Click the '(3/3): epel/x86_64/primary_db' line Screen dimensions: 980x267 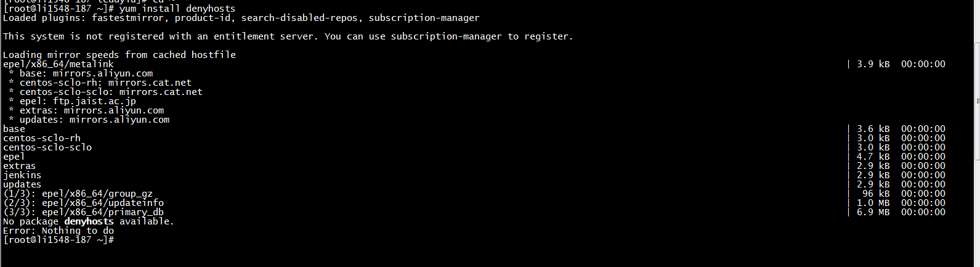pos(83,212)
